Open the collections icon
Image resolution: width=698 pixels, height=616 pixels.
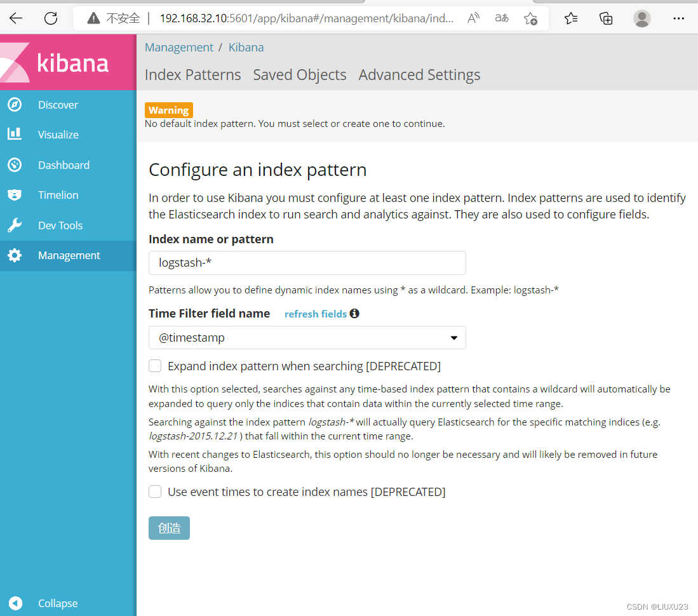[606, 18]
